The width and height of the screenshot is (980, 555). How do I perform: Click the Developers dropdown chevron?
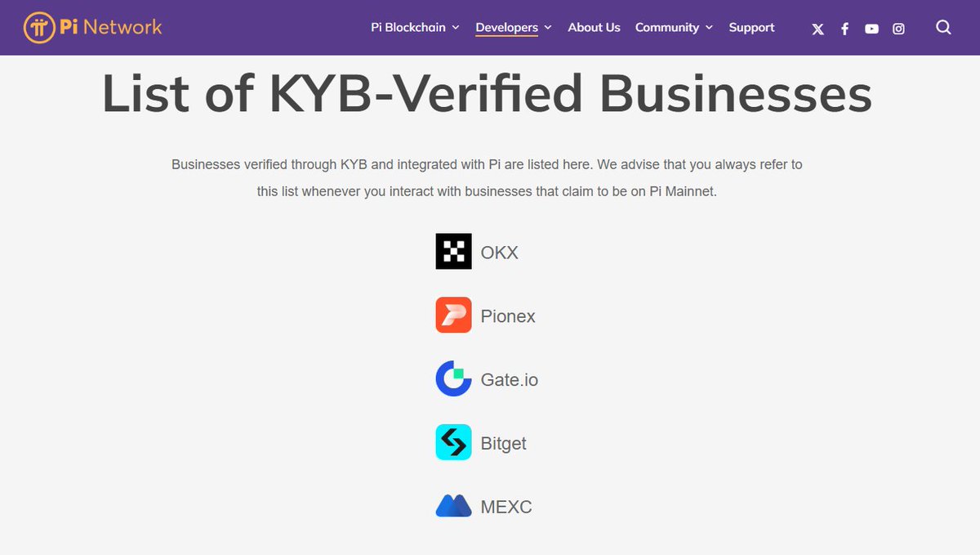548,28
